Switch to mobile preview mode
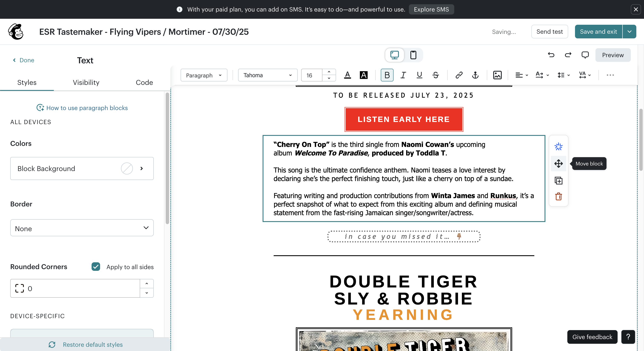Viewport: 644px width, 351px height. coord(413,55)
